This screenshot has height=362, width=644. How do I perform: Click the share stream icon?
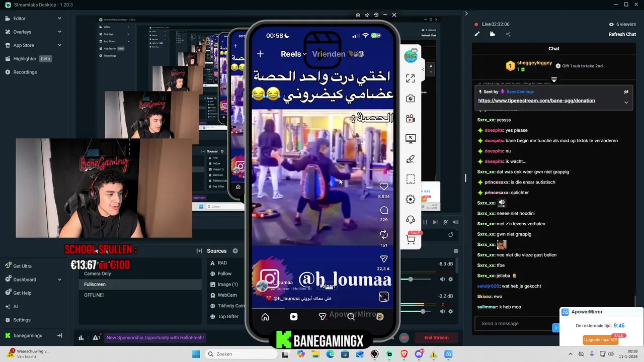click(x=508, y=34)
